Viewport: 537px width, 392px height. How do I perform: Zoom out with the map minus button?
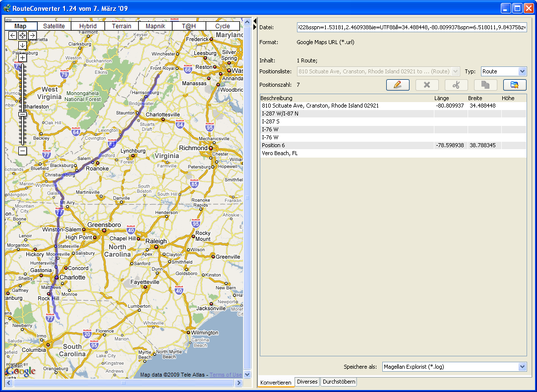point(22,151)
